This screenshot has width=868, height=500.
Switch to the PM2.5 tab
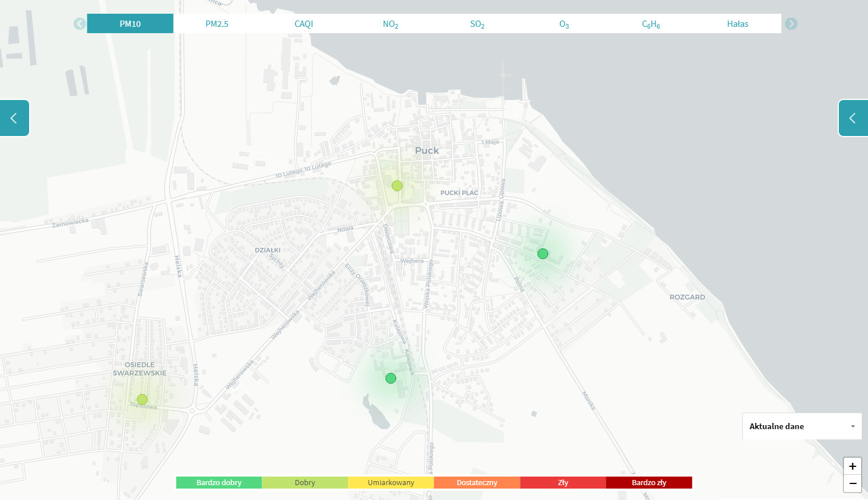coord(217,24)
